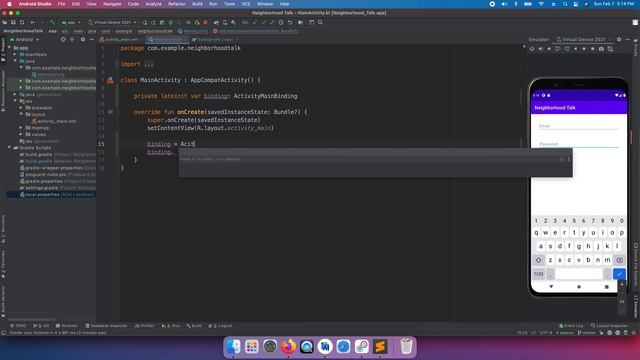Open the Database Inspector tool window
This screenshot has height=360, width=640.
tap(106, 326)
